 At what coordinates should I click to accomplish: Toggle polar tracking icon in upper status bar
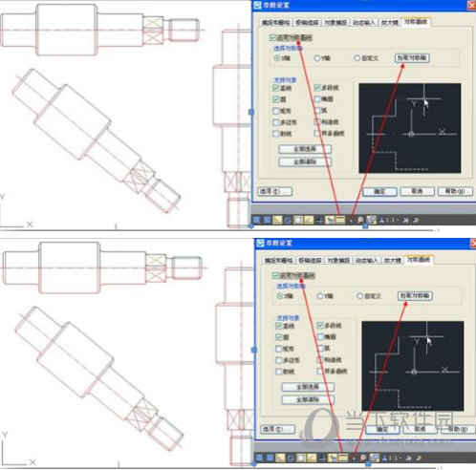point(288,220)
